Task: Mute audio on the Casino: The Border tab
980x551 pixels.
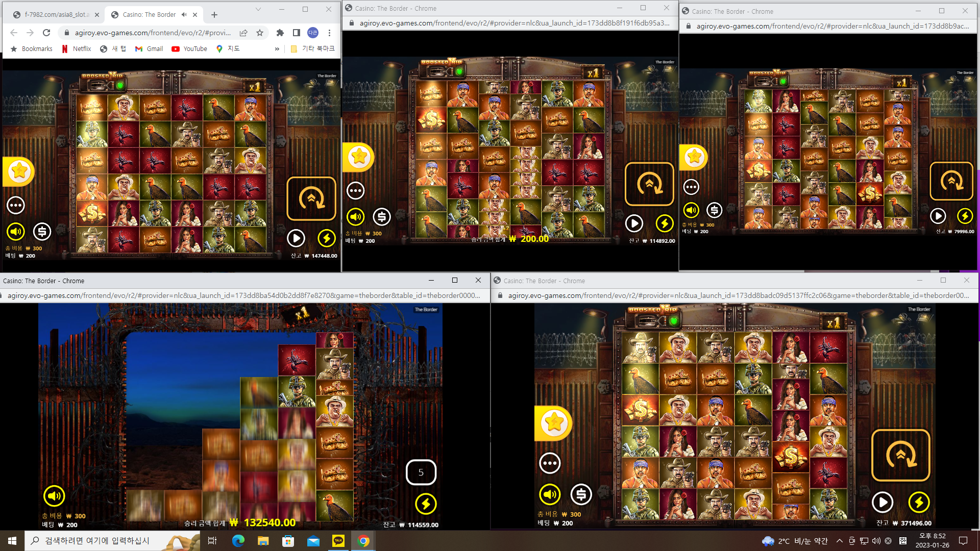Action: [x=184, y=15]
